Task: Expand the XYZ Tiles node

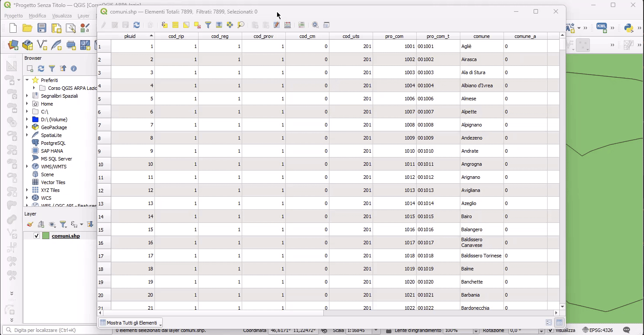Action: click(x=27, y=190)
